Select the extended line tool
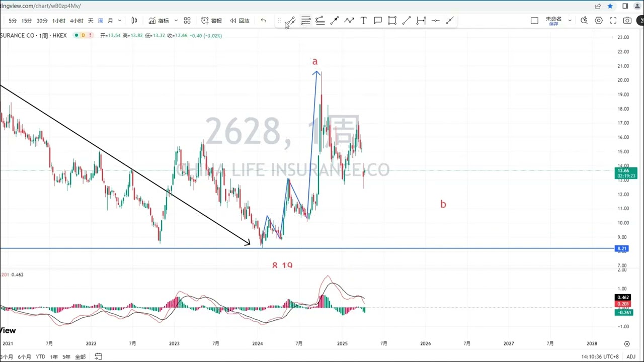This screenshot has height=362, width=644. pos(450,21)
